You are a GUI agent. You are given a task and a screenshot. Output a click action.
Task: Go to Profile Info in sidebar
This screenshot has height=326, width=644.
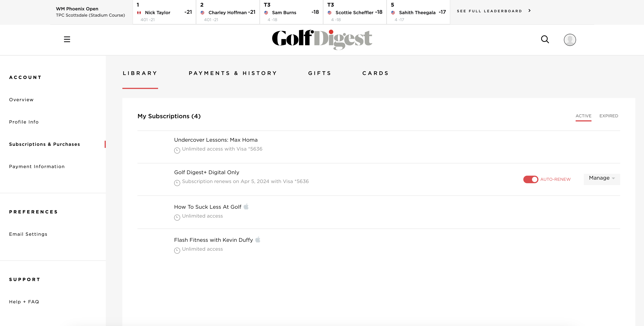click(x=24, y=122)
